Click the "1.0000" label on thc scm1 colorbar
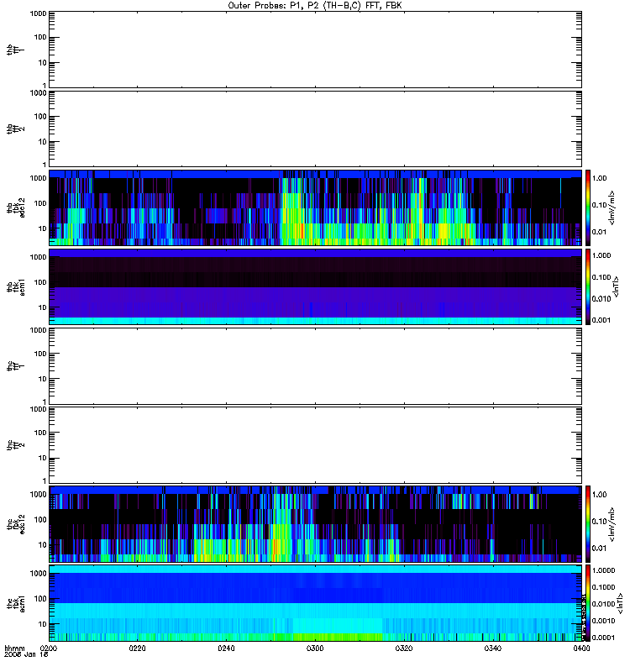 (603, 570)
